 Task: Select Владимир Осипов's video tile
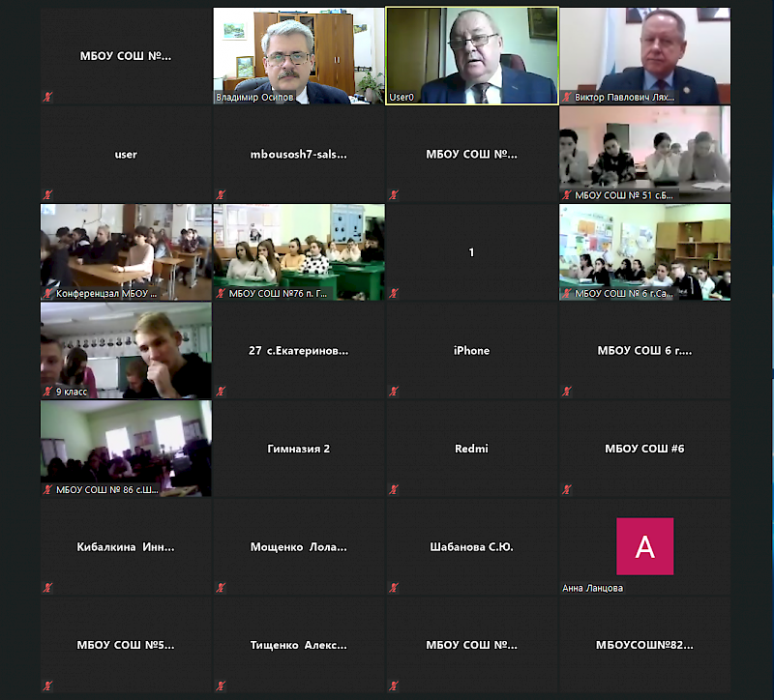[x=299, y=55]
